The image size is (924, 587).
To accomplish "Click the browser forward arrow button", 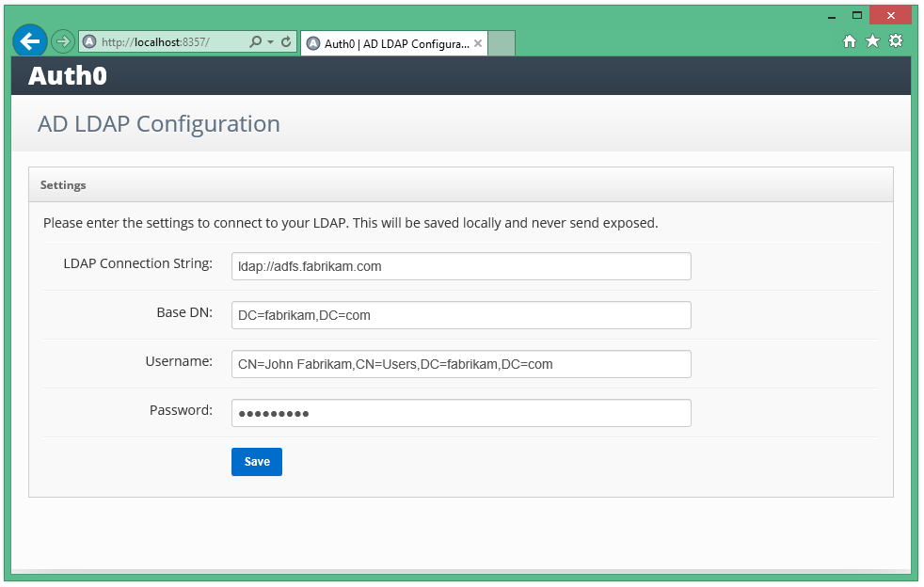I will click(62, 41).
